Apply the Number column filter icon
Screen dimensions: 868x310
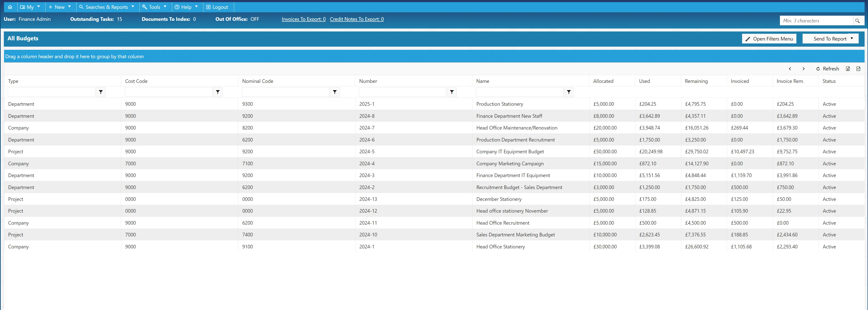(451, 92)
